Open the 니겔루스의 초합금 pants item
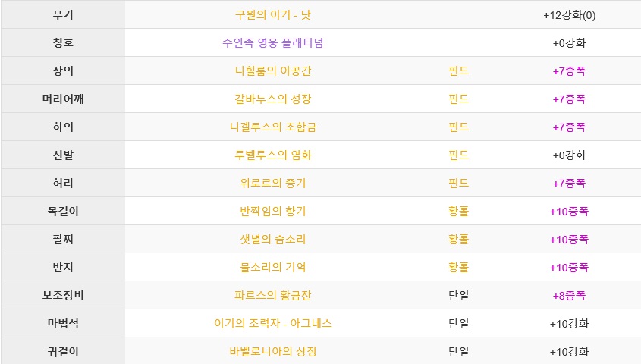This screenshot has width=641, height=364. [x=272, y=127]
